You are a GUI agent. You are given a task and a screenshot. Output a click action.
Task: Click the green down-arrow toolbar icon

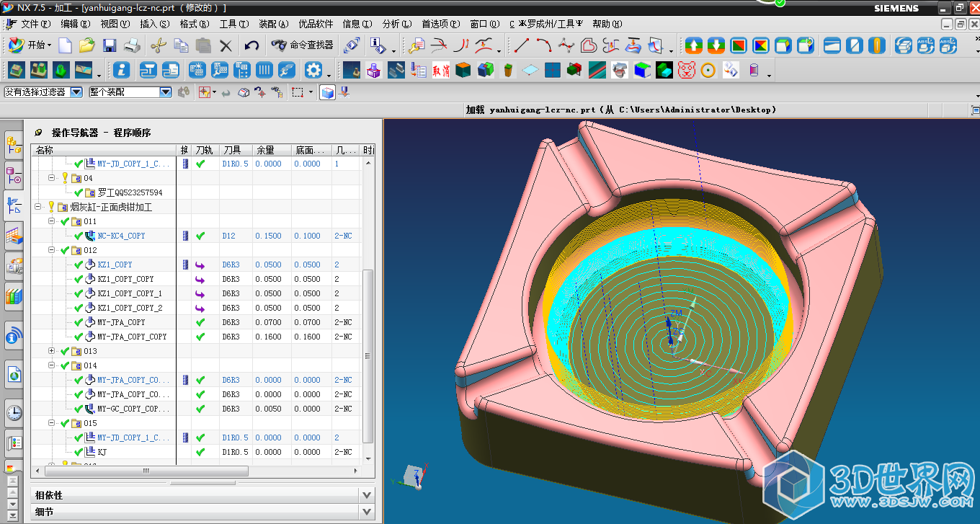[x=716, y=45]
